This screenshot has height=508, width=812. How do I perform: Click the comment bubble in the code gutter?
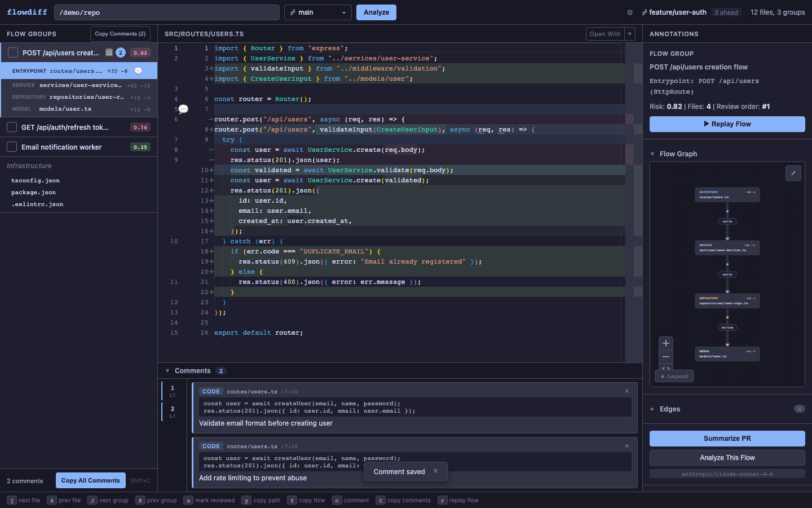[x=183, y=109]
